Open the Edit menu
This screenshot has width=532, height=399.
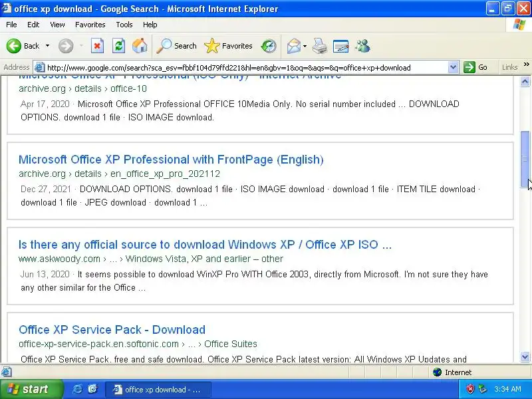33,25
